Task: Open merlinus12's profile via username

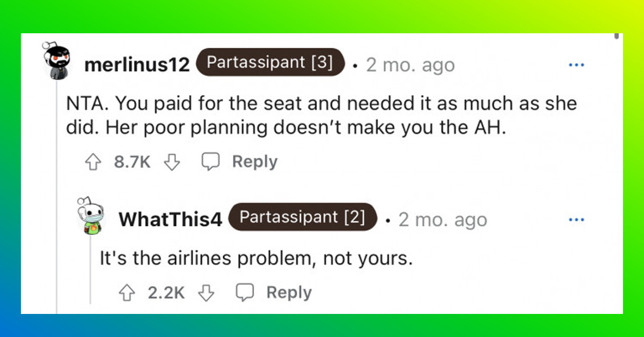Action: coord(137,64)
